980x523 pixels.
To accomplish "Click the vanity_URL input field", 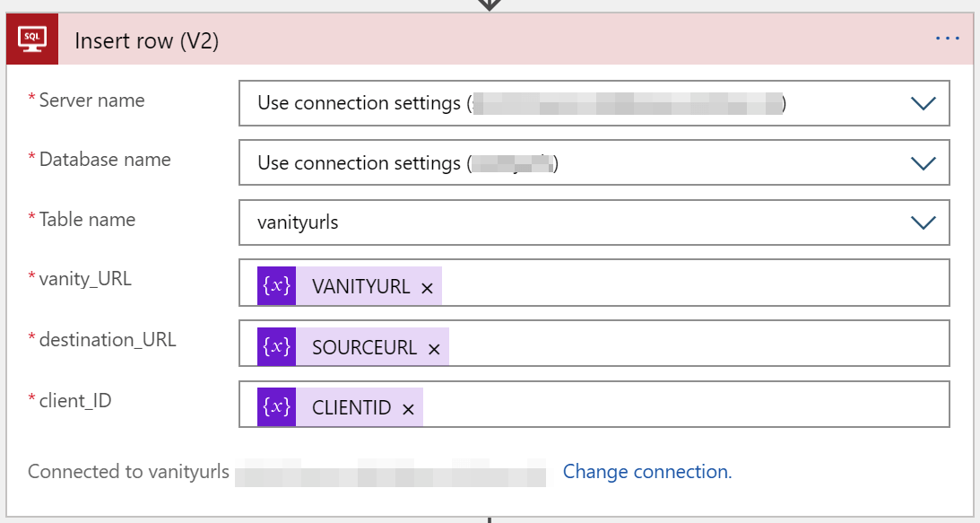I will (x=628, y=284).
